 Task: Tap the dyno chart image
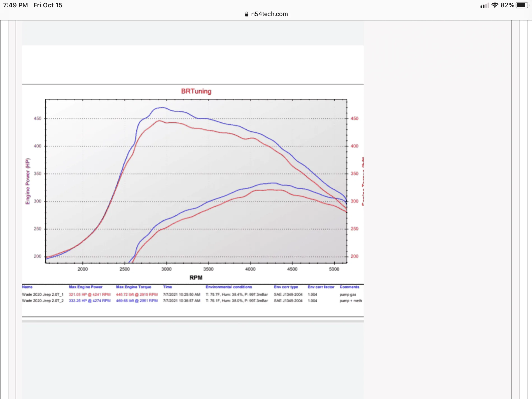193,184
